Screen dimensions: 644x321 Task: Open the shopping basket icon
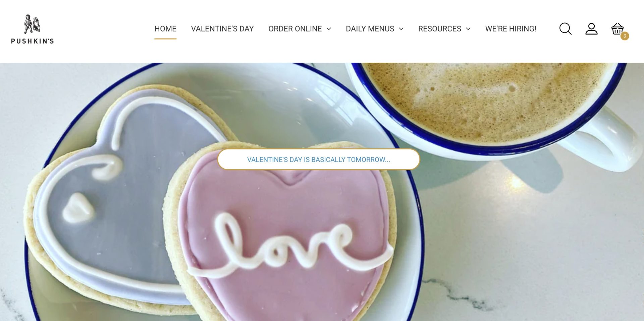(617, 29)
